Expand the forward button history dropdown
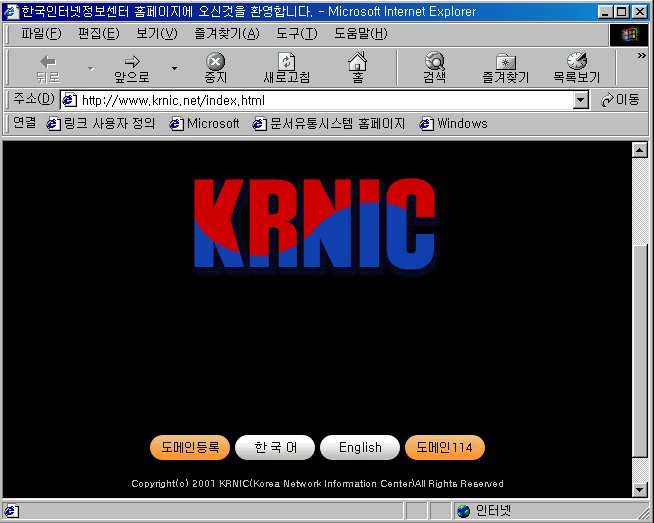The height and width of the screenshot is (523, 654). [174, 68]
